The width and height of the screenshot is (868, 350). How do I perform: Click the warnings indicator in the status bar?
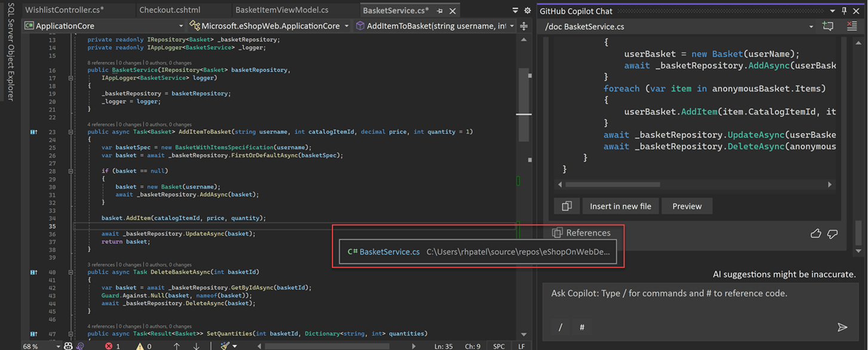[139, 346]
